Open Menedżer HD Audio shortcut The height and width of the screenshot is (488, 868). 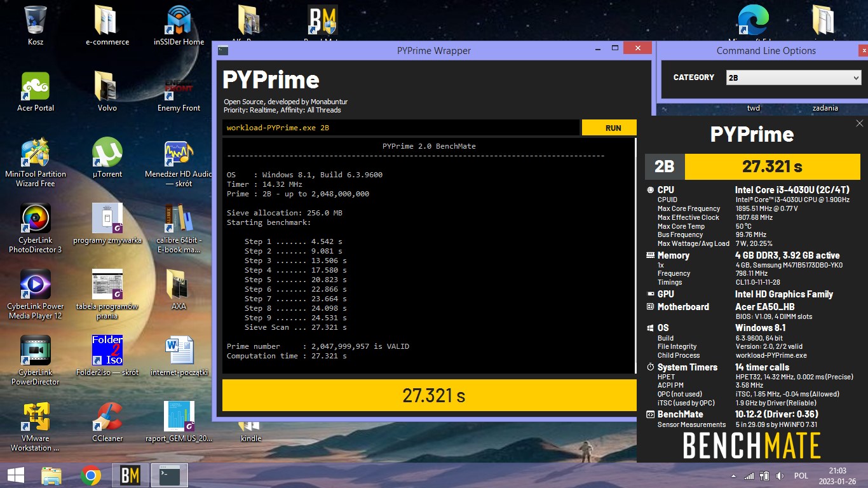[x=179, y=162]
